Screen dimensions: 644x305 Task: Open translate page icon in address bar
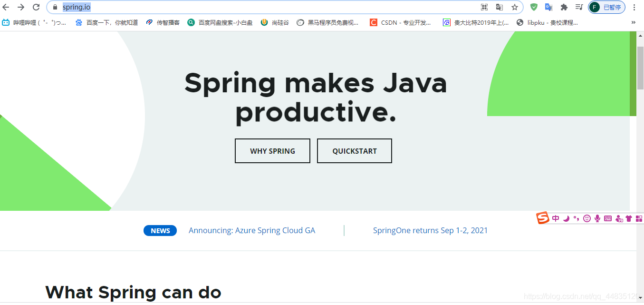500,7
